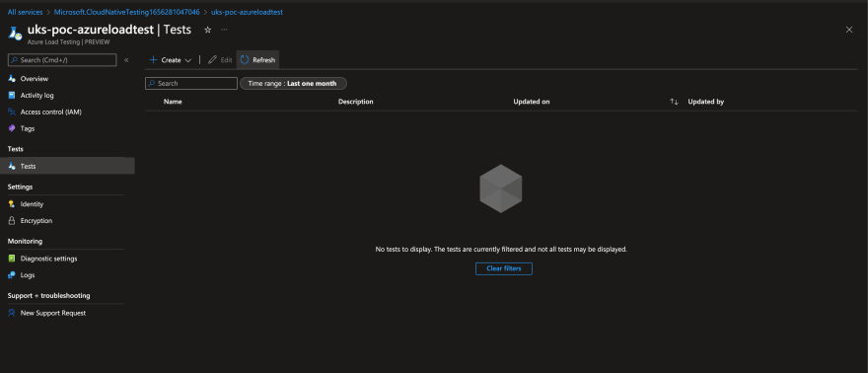Click the Monitoring section heading
The width and height of the screenshot is (868, 373).
[25, 242]
